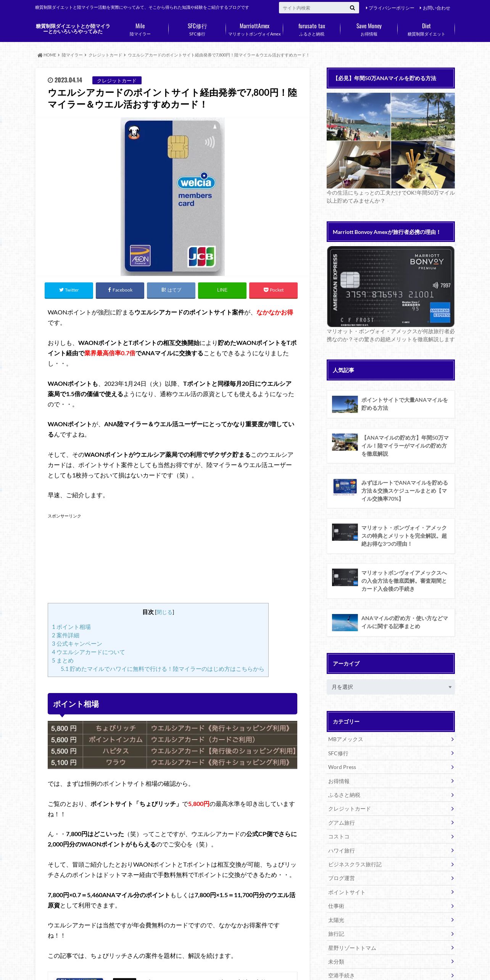The height and width of the screenshot is (980, 490).
Task: Open the お問い合わせ link
Action: (435, 8)
